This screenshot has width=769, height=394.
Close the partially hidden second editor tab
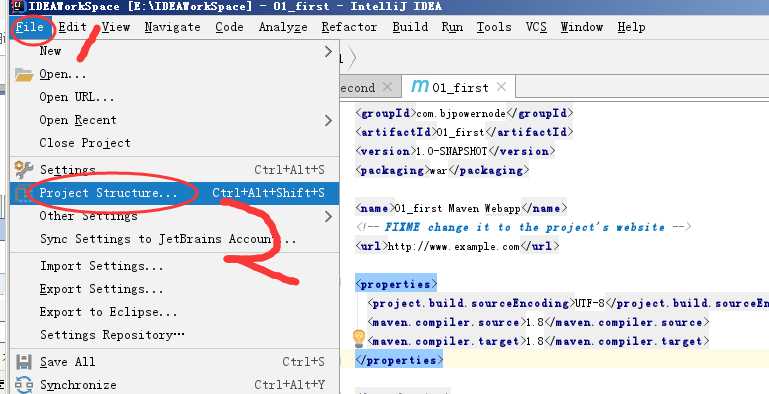pos(387,87)
